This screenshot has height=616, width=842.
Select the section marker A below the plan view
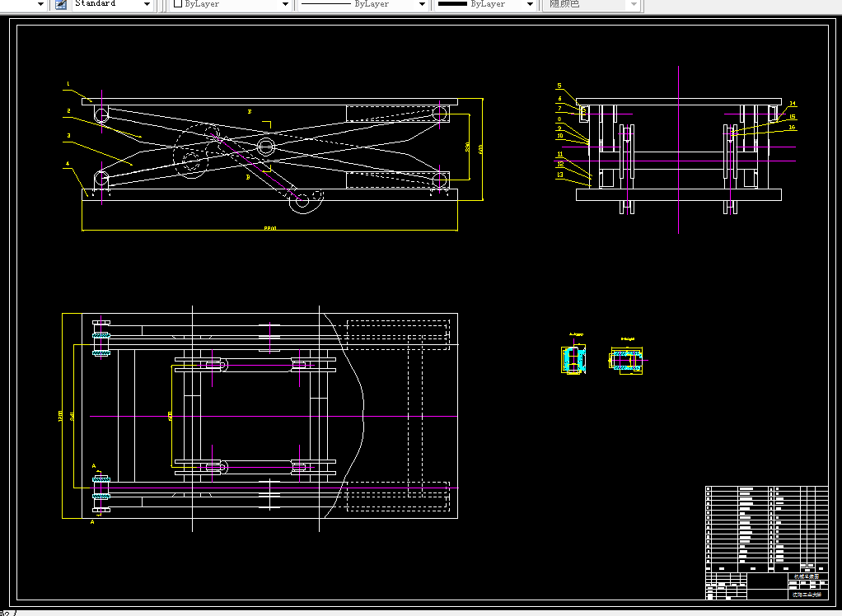click(x=92, y=521)
